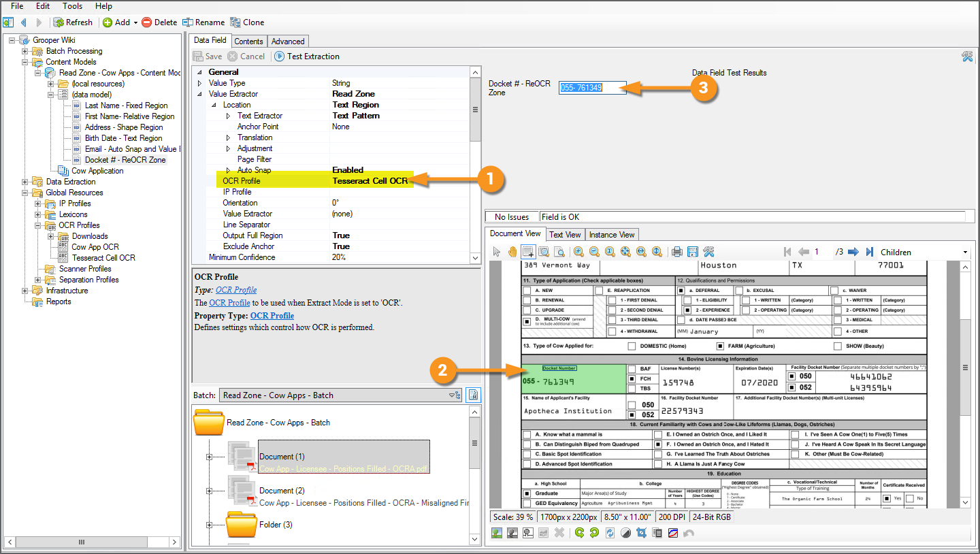Expand the Text Extractor property

click(x=228, y=116)
